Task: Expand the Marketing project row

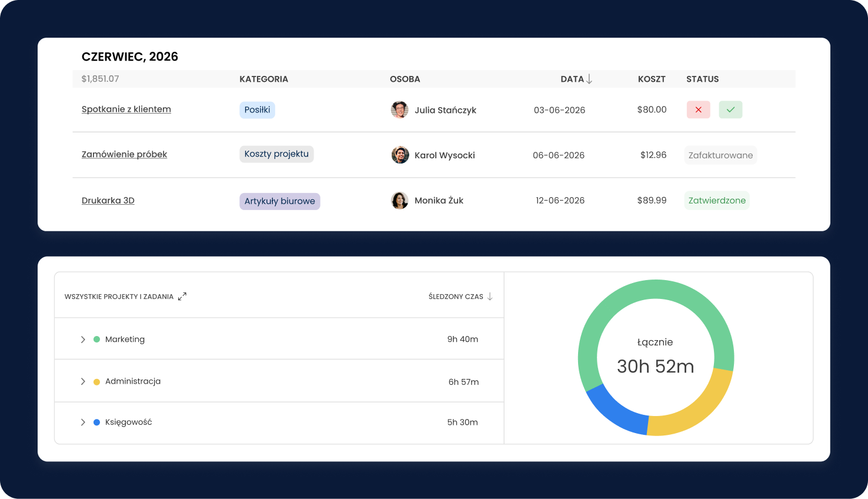Action: click(x=83, y=340)
